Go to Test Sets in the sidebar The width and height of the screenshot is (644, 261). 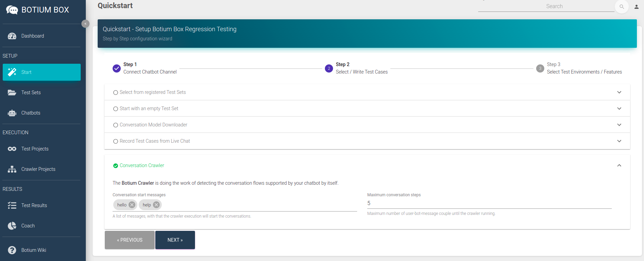point(42,93)
